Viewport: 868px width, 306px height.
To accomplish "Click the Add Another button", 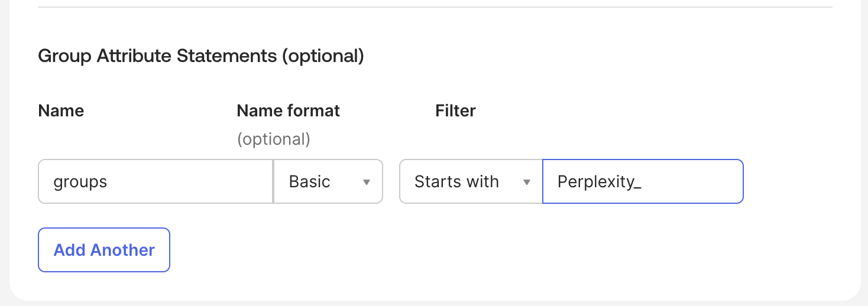I will tap(104, 250).
